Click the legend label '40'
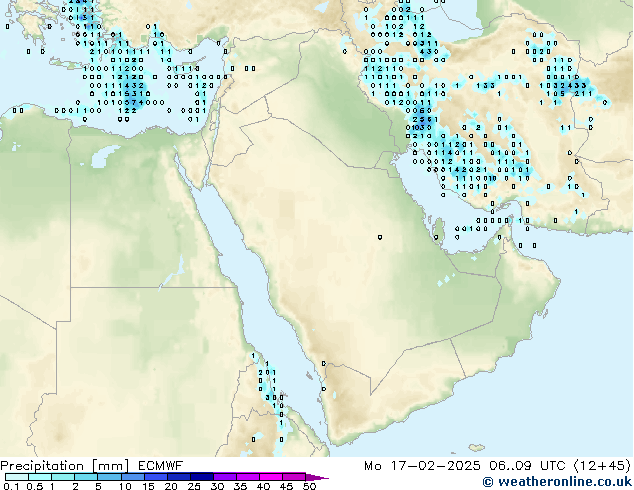 tap(264, 486)
